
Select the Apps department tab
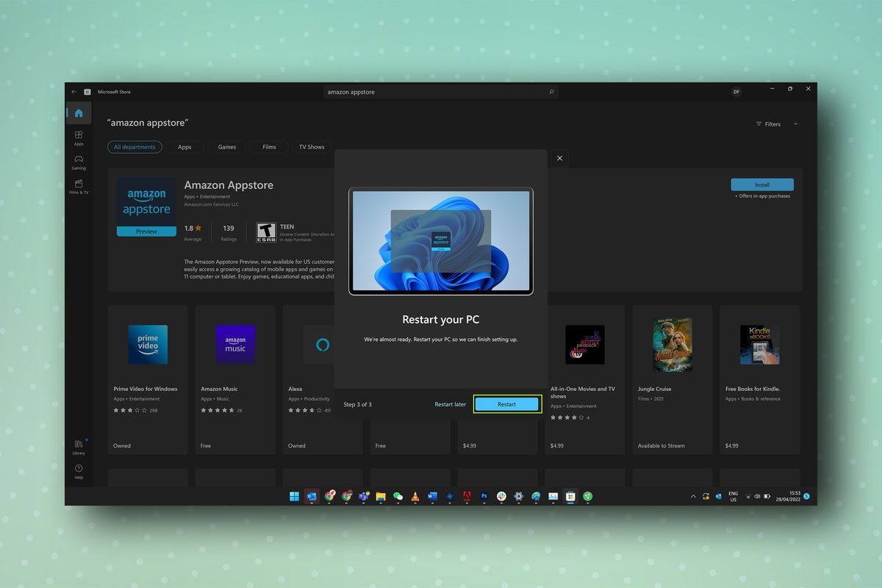184,147
